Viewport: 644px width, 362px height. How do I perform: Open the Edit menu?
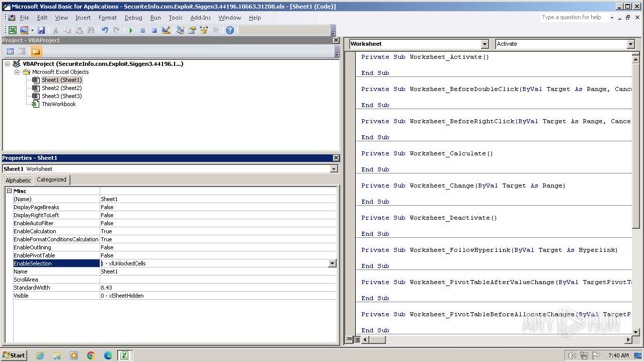(42, 18)
